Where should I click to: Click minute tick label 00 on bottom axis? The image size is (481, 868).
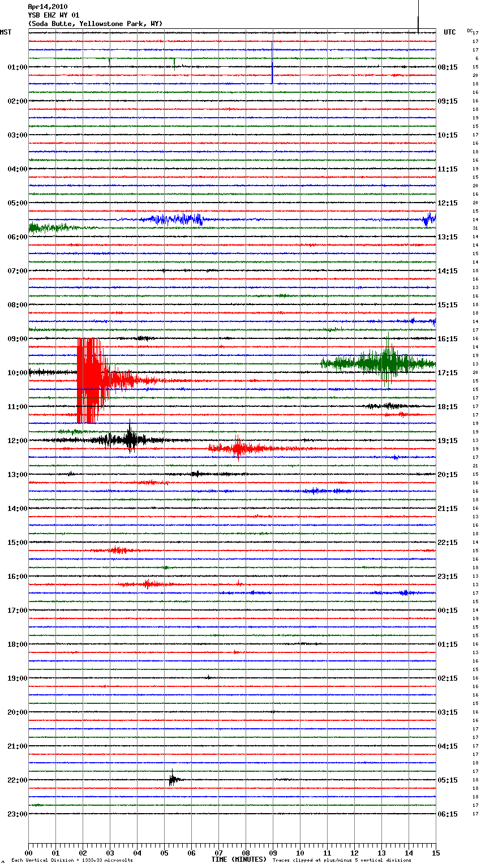(28, 853)
